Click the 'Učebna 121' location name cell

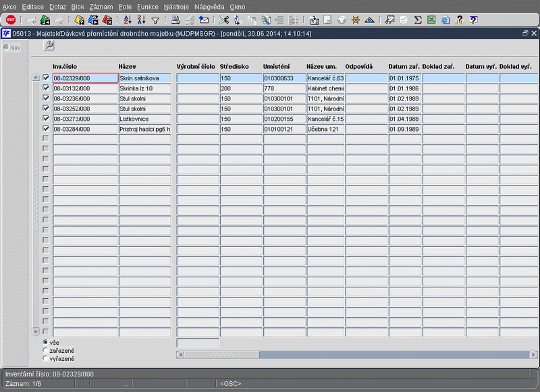click(x=325, y=129)
